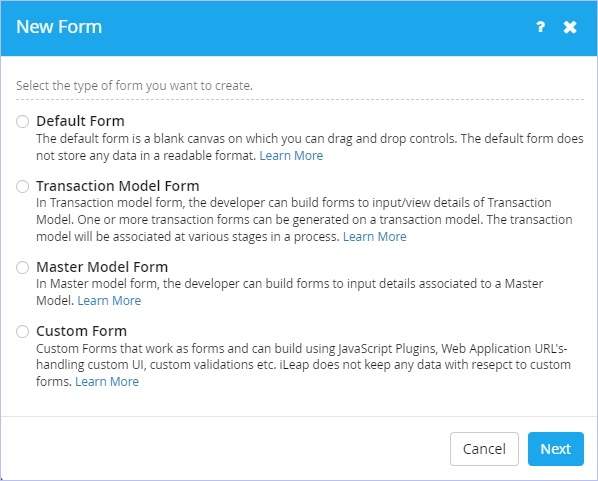Click the Cancel button
This screenshot has width=598, height=481.
tap(484, 449)
